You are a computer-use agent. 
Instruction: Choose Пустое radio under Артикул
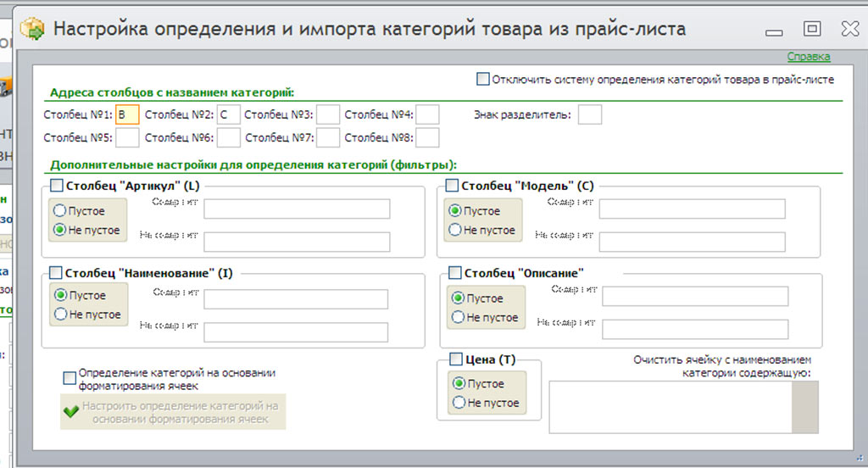60,210
